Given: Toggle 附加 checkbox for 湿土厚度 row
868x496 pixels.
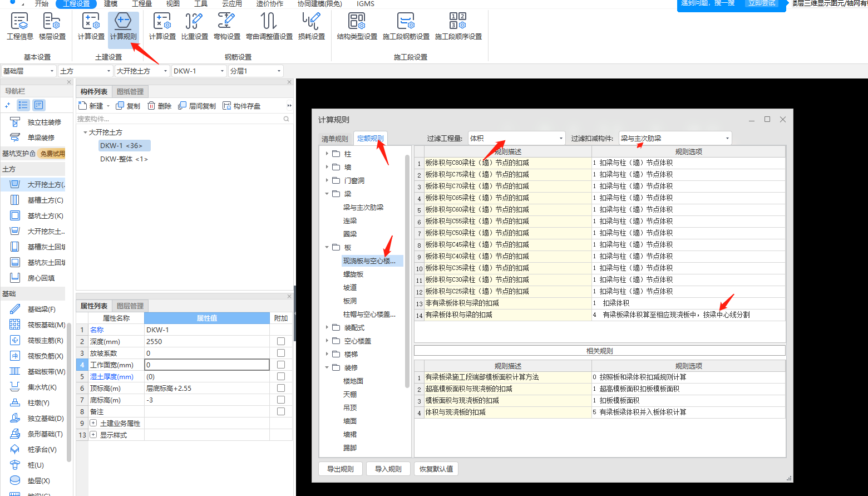Looking at the screenshot, I should point(281,376).
